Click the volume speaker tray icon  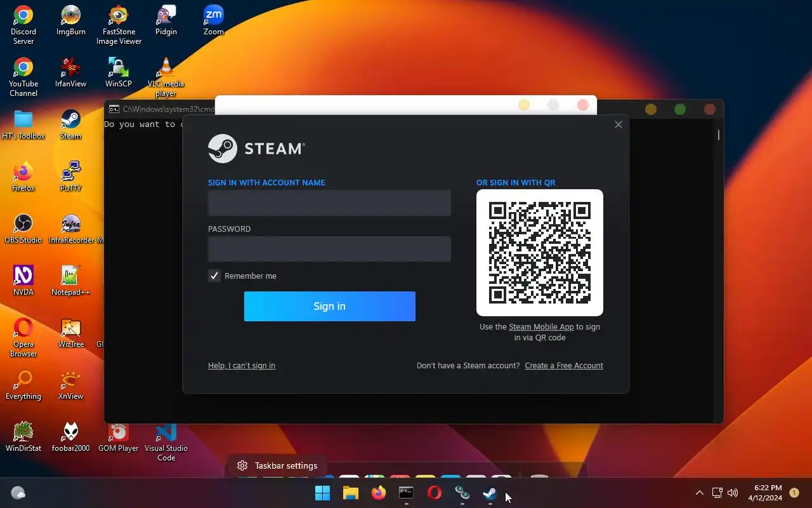pos(733,493)
